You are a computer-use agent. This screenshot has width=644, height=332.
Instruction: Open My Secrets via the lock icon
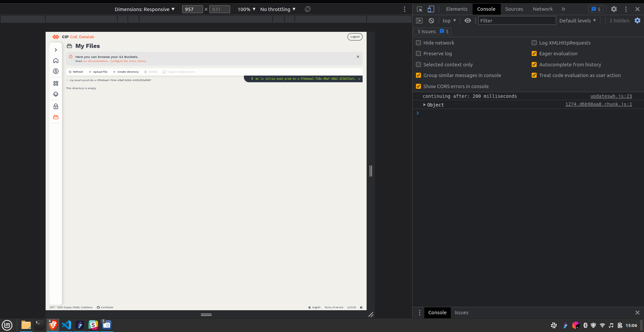coord(56,106)
